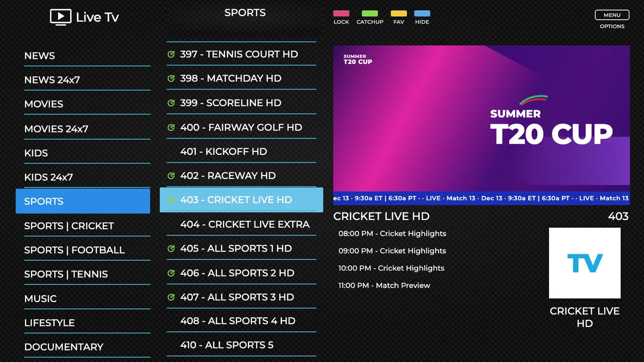Click catchup icon beside 407 - ALL SPORTS 3 HD
The image size is (644, 362).
pyautogui.click(x=171, y=297)
